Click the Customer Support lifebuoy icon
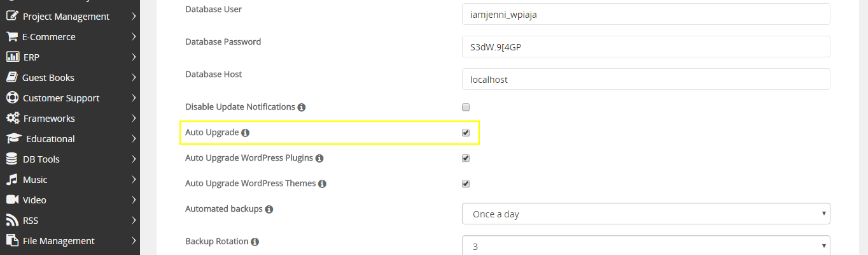 click(11, 98)
